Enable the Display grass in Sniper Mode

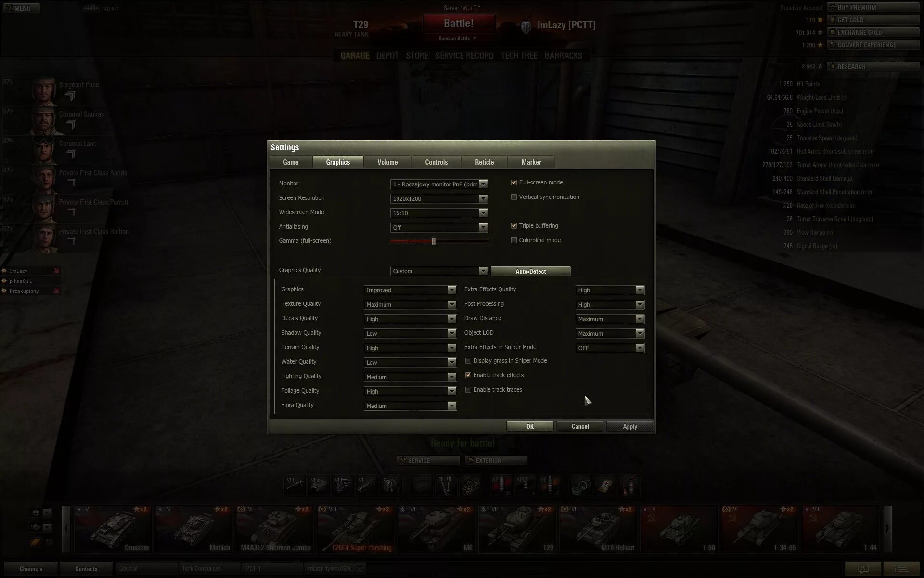click(x=468, y=360)
